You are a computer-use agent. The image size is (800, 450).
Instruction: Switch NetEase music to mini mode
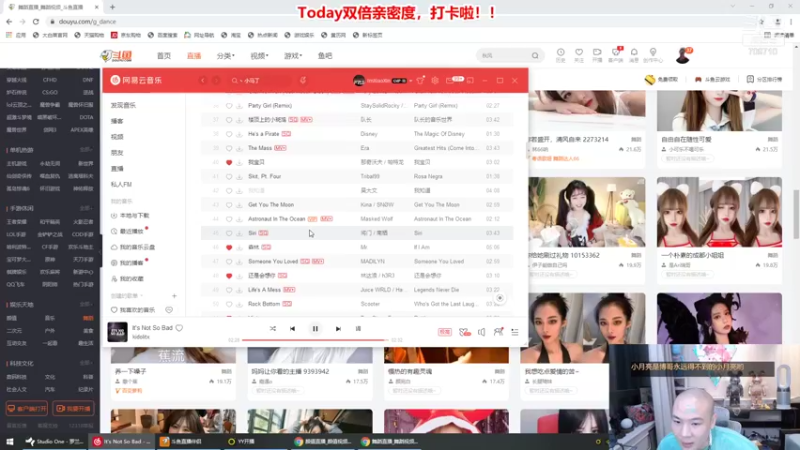click(470, 81)
